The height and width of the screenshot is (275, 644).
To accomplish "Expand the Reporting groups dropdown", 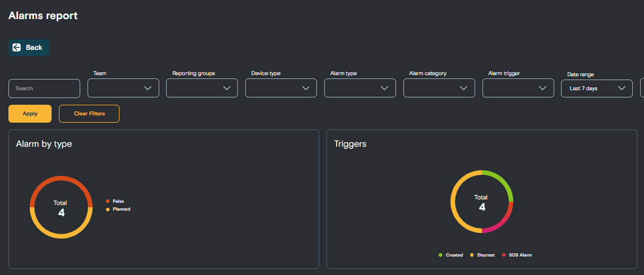I will [201, 88].
